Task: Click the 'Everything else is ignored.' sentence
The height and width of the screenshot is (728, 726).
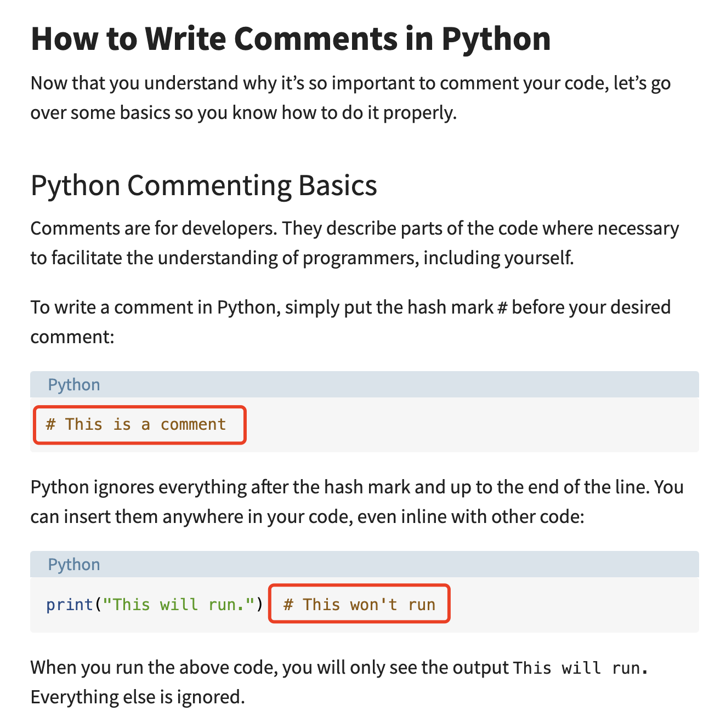Action: [x=137, y=697]
